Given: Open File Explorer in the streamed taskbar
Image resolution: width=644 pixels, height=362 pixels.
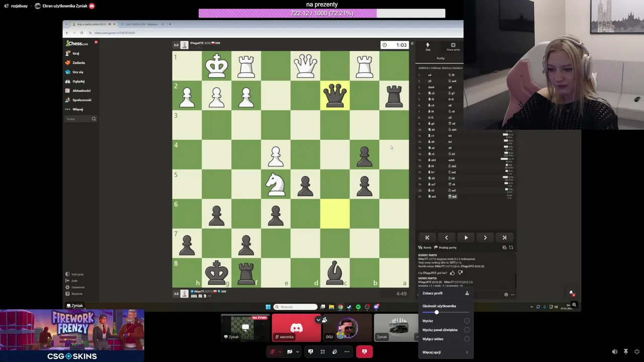Looking at the screenshot, I should tap(331, 307).
